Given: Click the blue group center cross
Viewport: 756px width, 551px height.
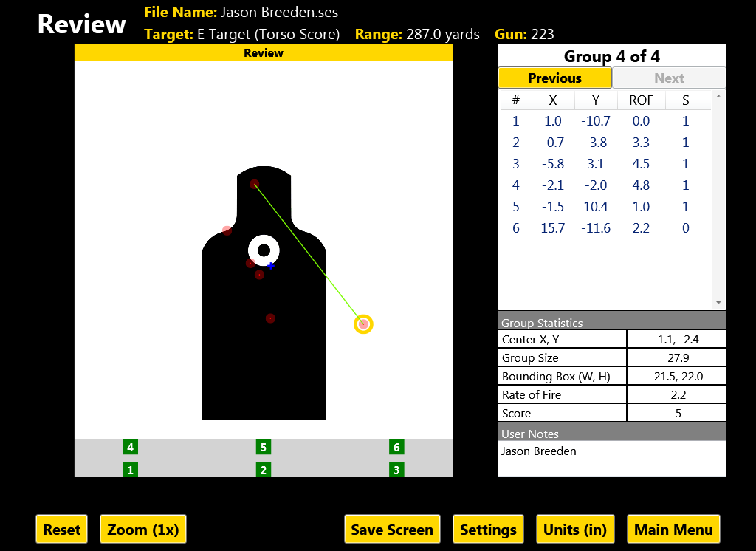Looking at the screenshot, I should tap(271, 265).
